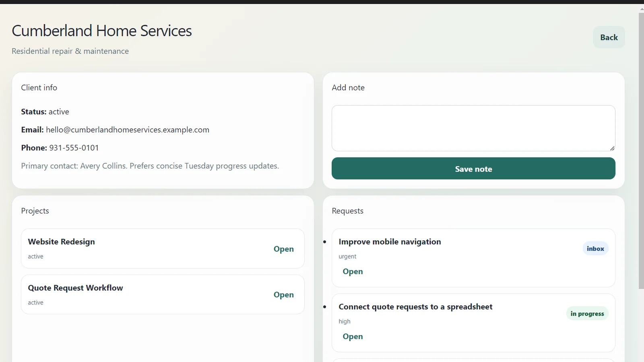Image resolution: width=644 pixels, height=362 pixels.
Task: Click the Connect quote requests to a spreadsheet title
Action: pyautogui.click(x=415, y=307)
